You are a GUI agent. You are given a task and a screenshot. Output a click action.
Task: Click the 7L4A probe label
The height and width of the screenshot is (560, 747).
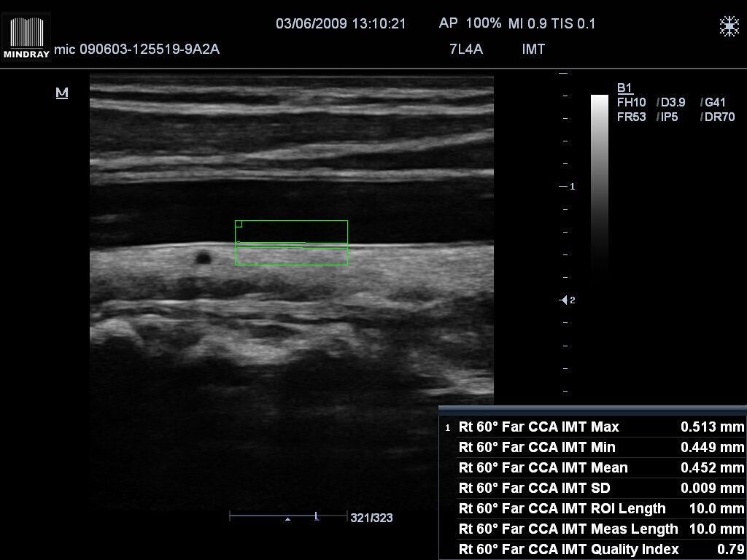(x=467, y=50)
